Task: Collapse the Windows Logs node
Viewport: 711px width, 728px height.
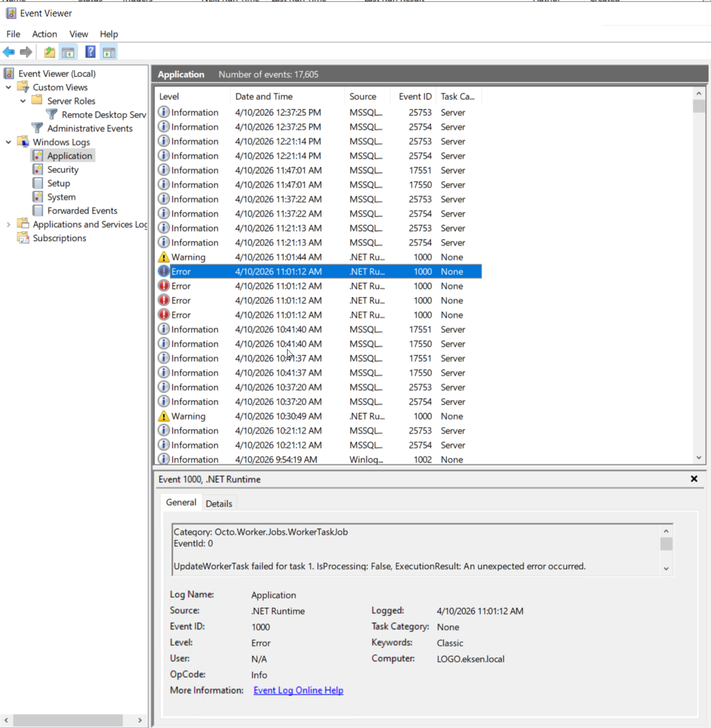Action: click(x=9, y=142)
